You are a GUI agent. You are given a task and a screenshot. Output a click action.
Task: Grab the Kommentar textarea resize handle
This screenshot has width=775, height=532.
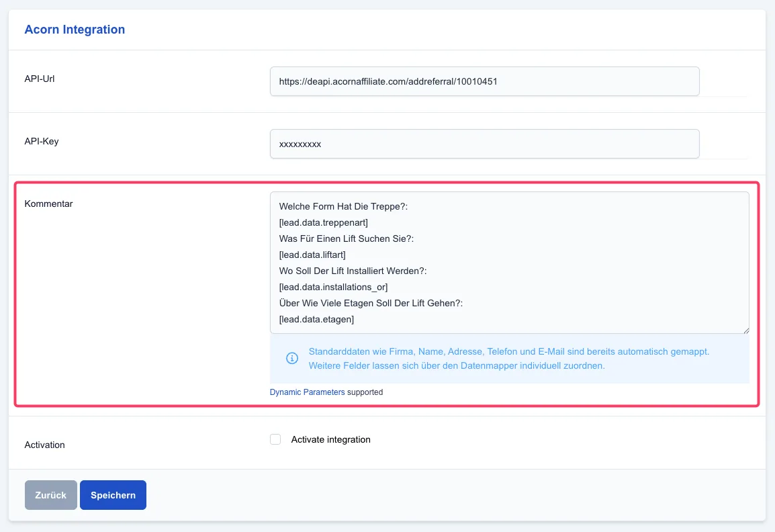746,330
